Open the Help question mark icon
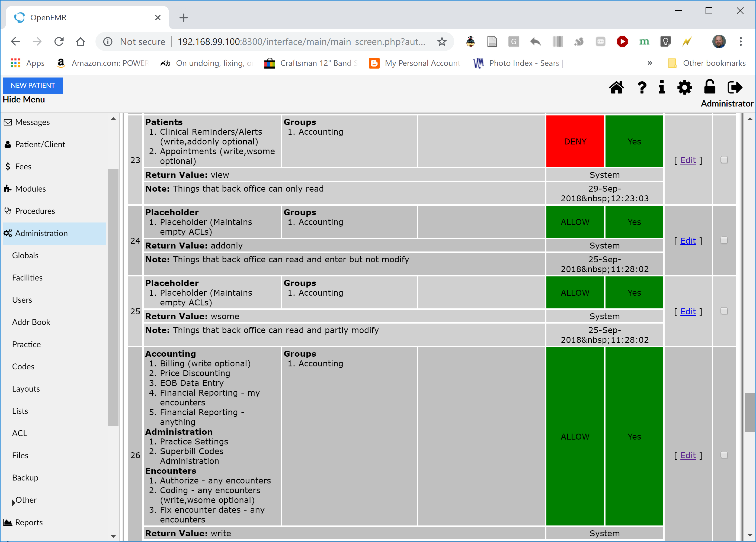Image resolution: width=756 pixels, height=542 pixels. pyautogui.click(x=642, y=88)
